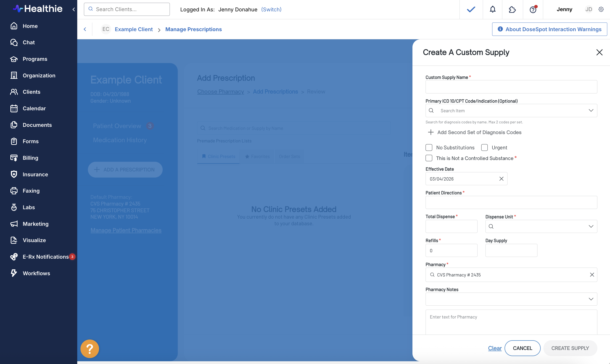Remove CVS Pharmacy selection with X
610x364 pixels.
coord(592,275)
